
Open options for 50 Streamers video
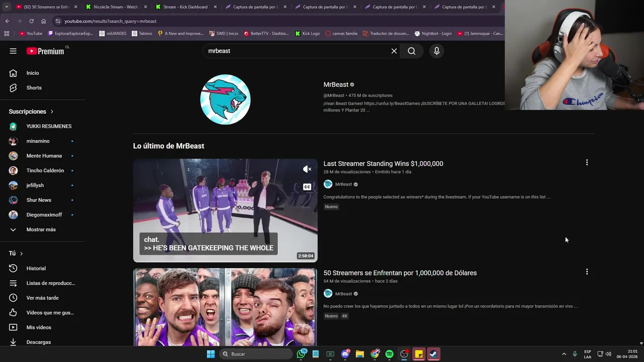[x=587, y=271]
